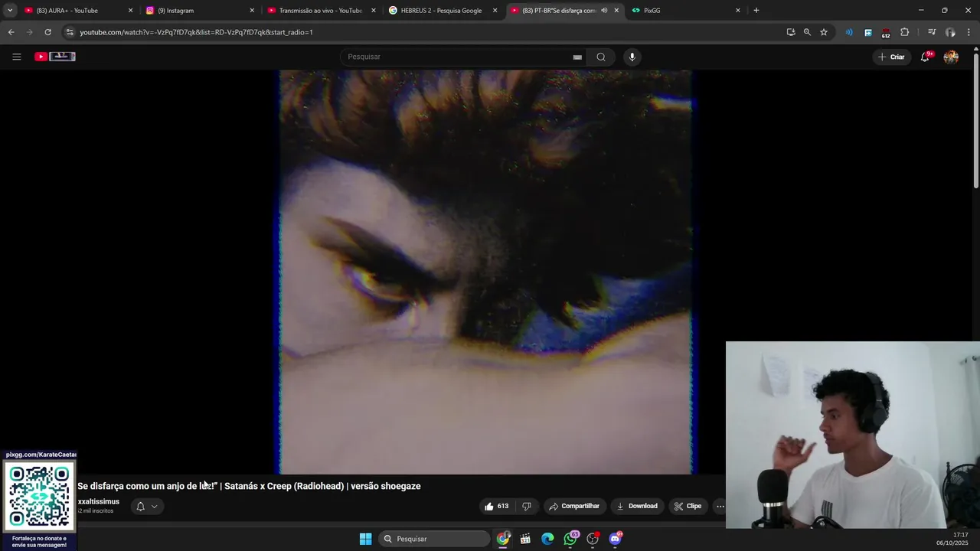980x551 pixels.
Task: Open the on-screen keyboard icon in search box
Action: pyautogui.click(x=577, y=57)
